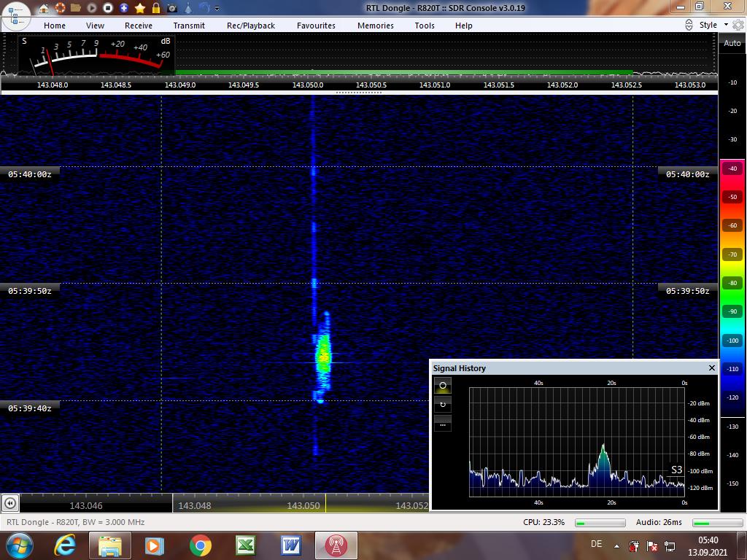Click the Stop radio icon
Screen dimensions: 747x560
pos(108,8)
